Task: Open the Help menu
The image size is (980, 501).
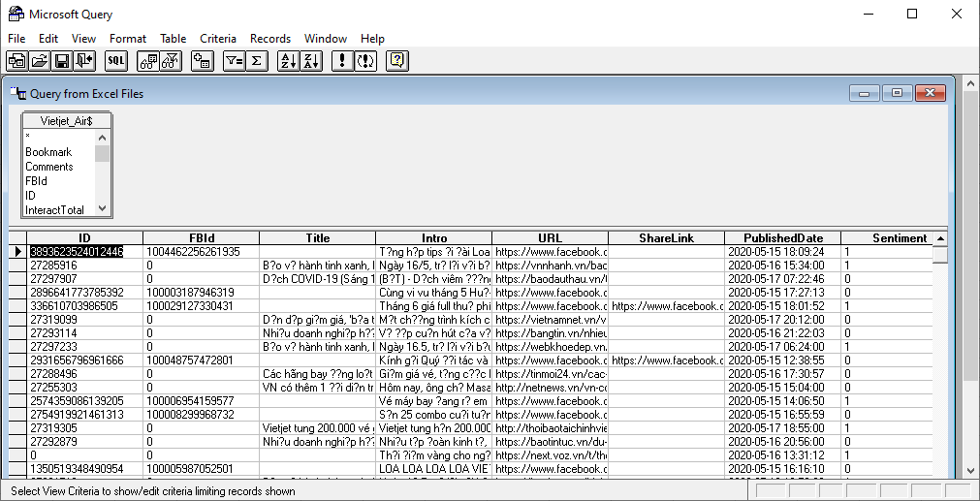Action: 372,39
